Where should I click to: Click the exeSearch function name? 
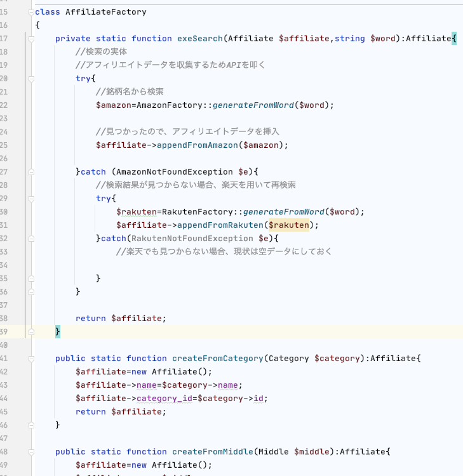point(198,39)
